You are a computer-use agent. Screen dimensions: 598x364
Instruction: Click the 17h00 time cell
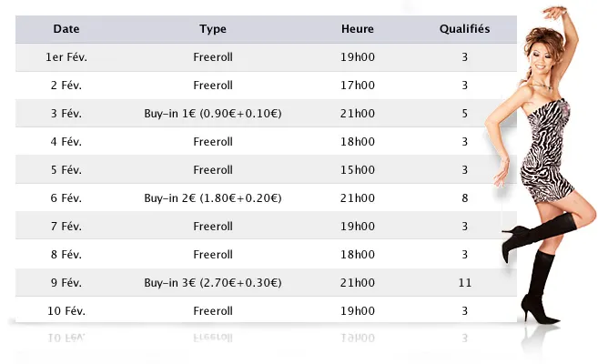click(358, 86)
